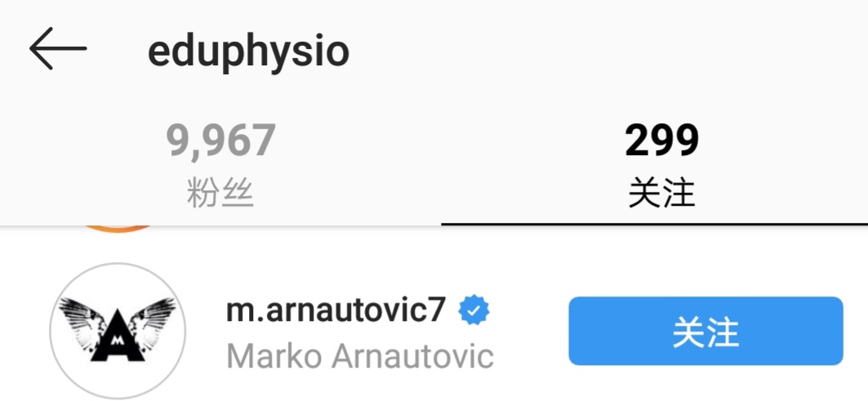Screen dimensions: 868x401
Task: Select the Marko Arnautovic list row
Action: [434, 331]
